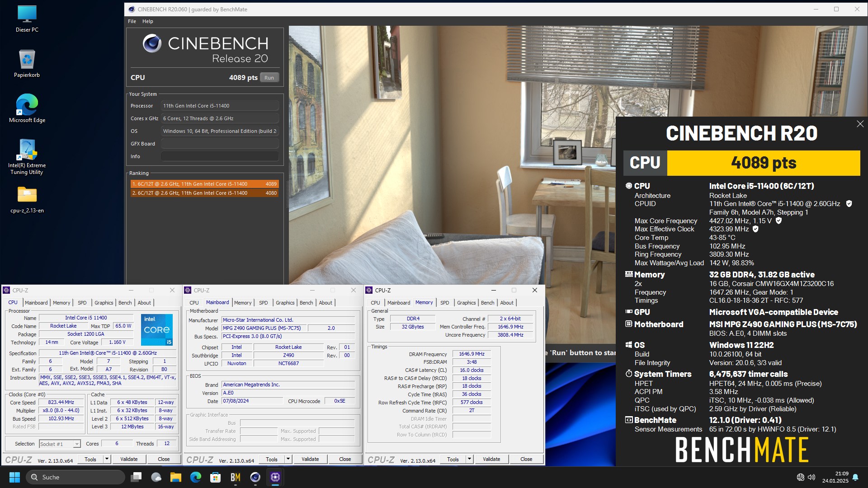
Task: Click clock and date in taskbar
Action: [835, 477]
